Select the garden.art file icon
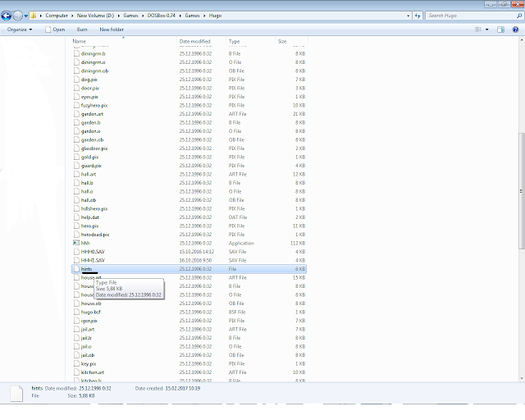The width and height of the screenshot is (525, 420). (x=76, y=114)
